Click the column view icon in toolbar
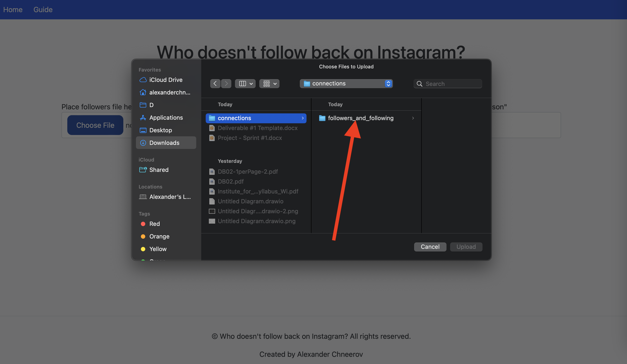 (242, 83)
